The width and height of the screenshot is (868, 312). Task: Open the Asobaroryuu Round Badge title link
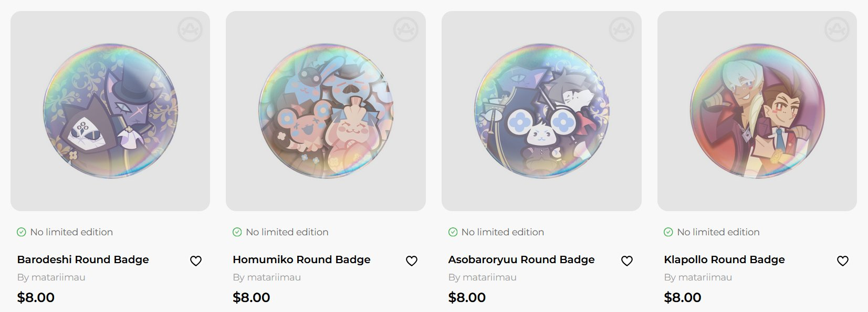(x=521, y=259)
